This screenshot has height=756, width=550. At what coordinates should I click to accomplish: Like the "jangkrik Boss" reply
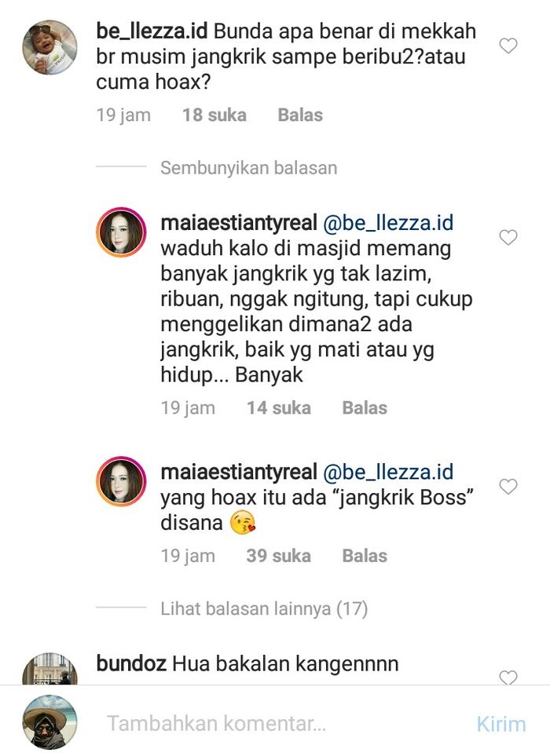tap(508, 487)
